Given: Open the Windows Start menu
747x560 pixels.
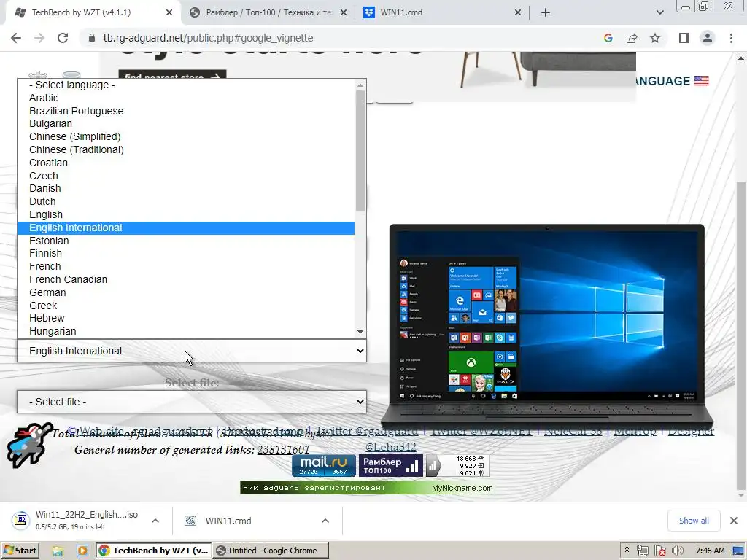Looking at the screenshot, I should 20,551.
